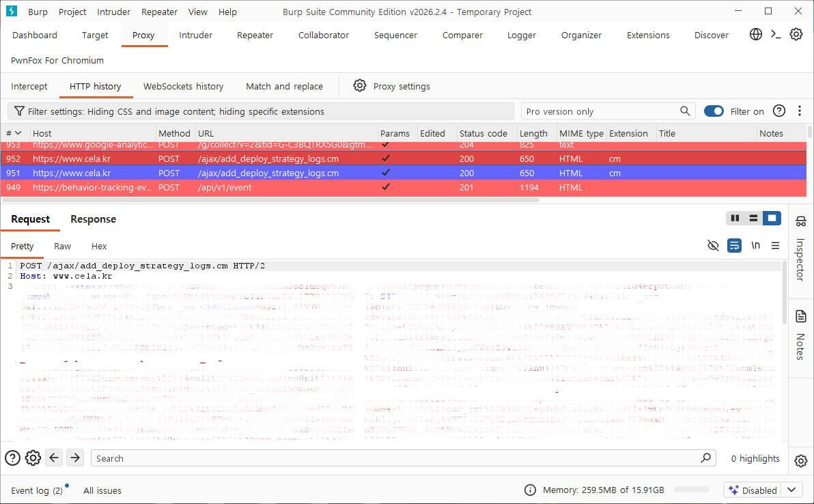
Task: Open the Comparer tab
Action: [462, 35]
